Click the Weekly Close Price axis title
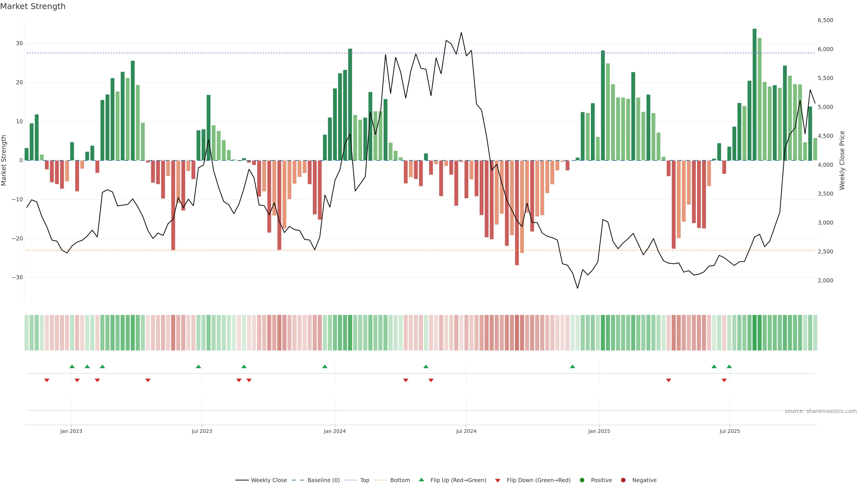Screen dimensions: 868x488 (x=842, y=160)
